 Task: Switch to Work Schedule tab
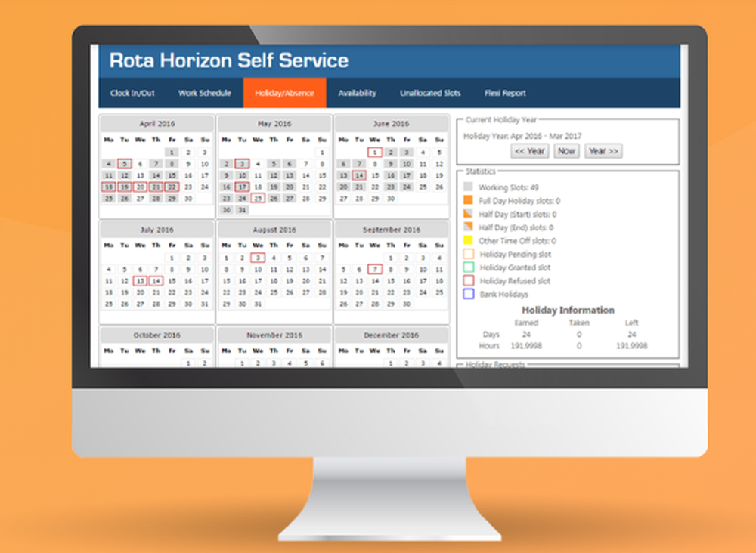204,93
